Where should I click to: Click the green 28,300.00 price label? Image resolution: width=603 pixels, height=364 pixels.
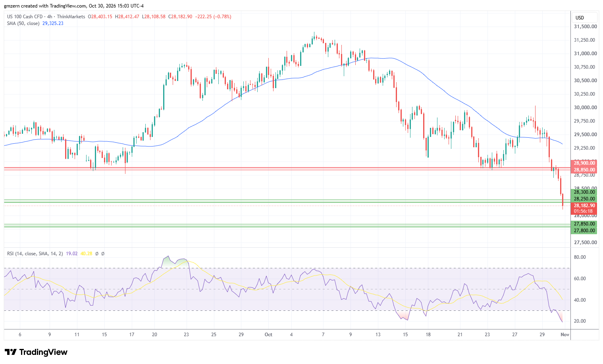(584, 192)
